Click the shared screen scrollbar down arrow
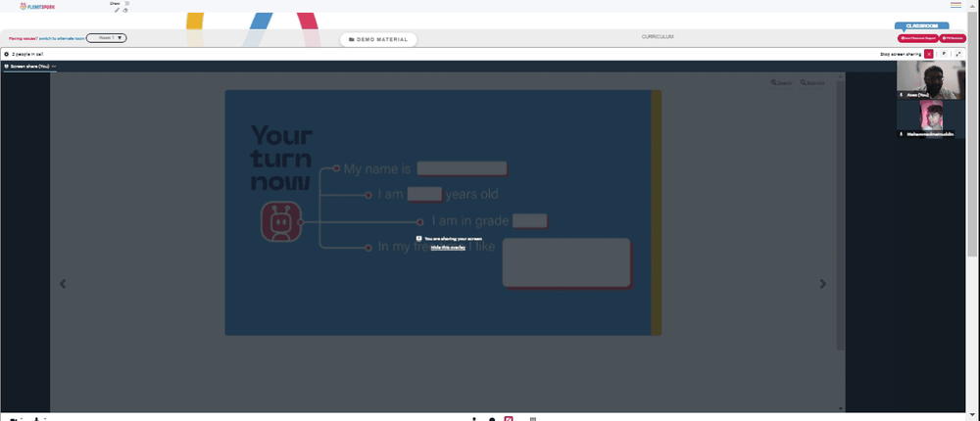980x421 pixels. pyautogui.click(x=840, y=408)
